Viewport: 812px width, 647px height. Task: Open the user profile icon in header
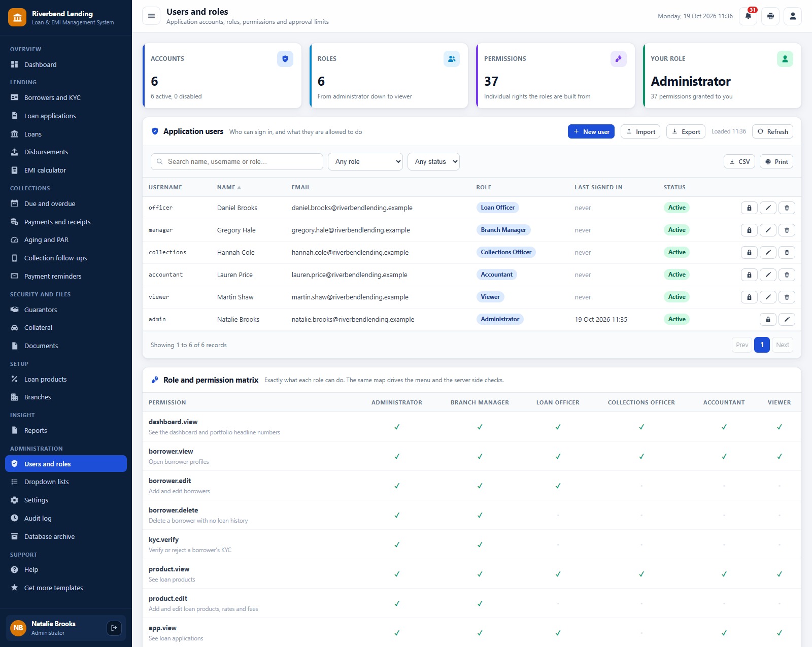coord(793,16)
